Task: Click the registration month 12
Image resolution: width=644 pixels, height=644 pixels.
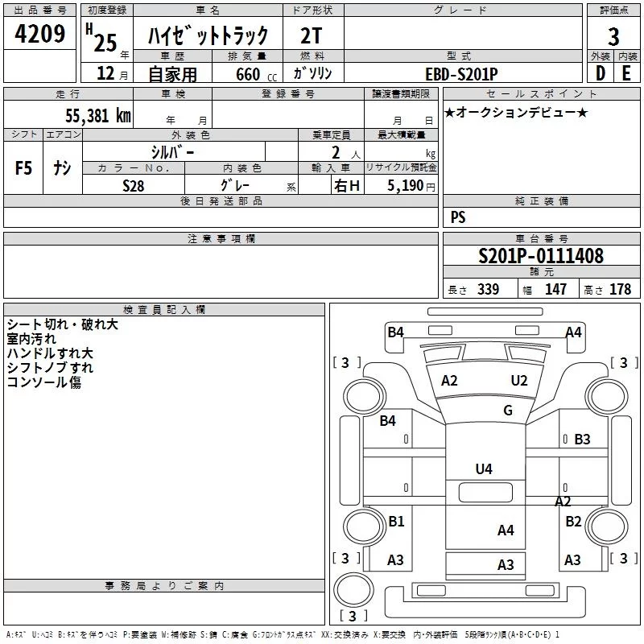Action: click(105, 73)
